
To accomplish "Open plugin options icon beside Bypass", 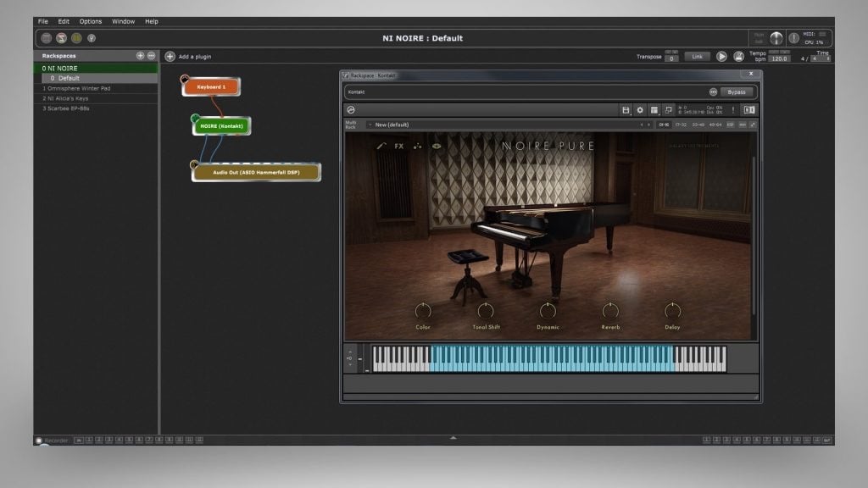I will pos(713,91).
